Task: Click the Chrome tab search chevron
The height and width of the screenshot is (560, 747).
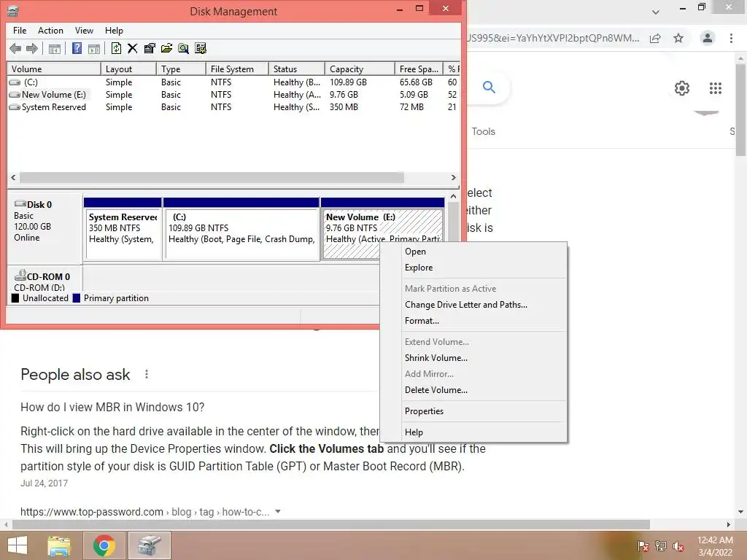Action: [656, 12]
